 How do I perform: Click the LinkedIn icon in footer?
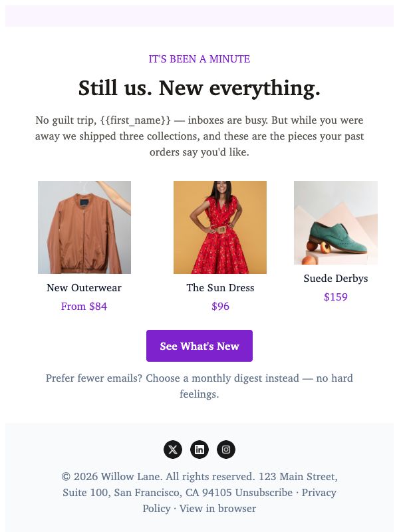click(199, 450)
